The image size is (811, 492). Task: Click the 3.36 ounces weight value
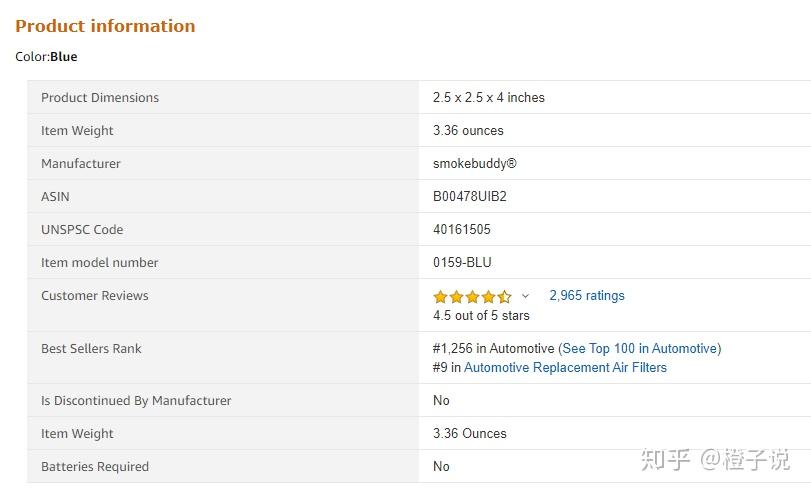[468, 130]
